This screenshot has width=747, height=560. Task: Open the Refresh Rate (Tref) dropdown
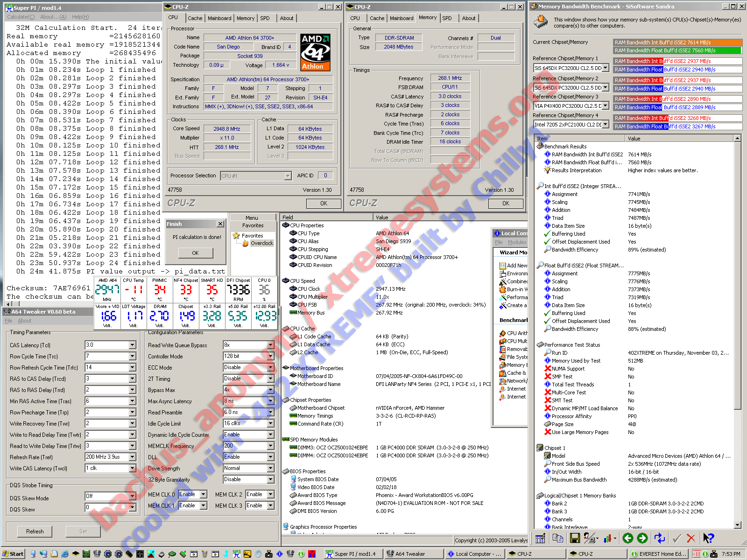point(133,457)
